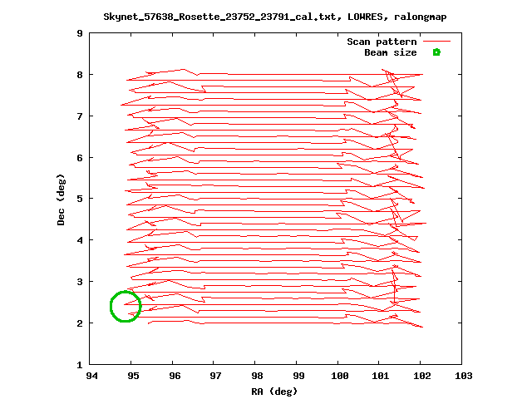532x399 pixels.
Task: Click the green beam size legend marker
Action: (x=436, y=52)
